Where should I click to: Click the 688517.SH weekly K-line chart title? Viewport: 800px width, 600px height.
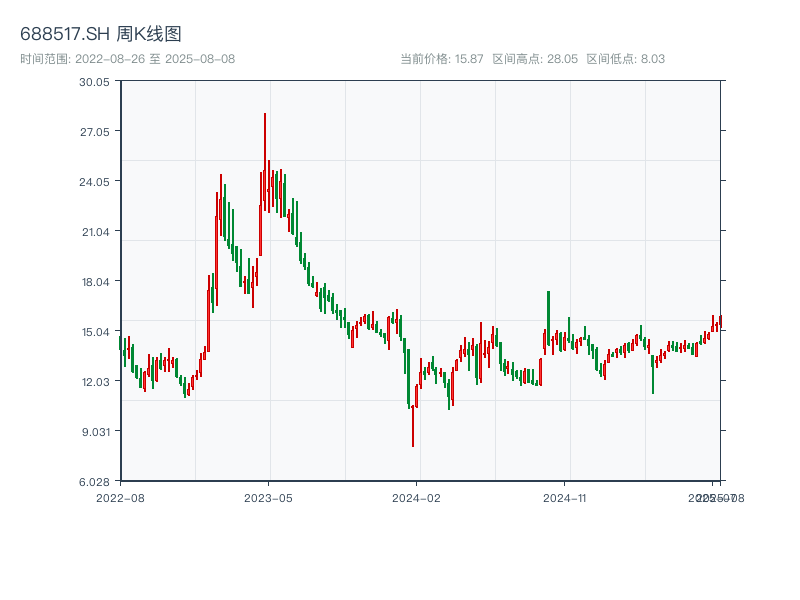tap(101, 35)
